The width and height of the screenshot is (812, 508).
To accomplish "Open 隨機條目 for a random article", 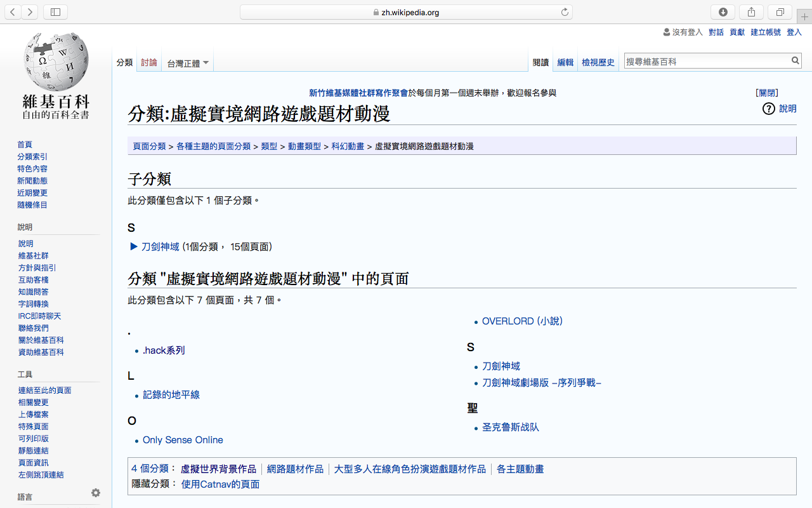I will [x=32, y=205].
